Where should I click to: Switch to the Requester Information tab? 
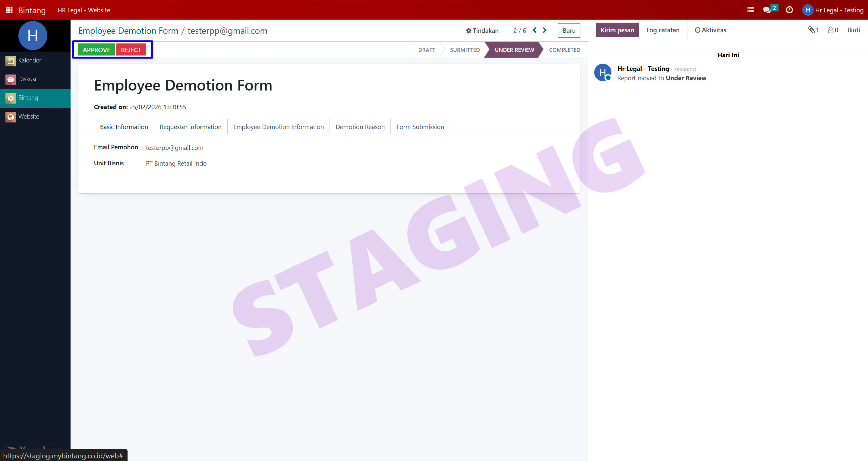190,127
